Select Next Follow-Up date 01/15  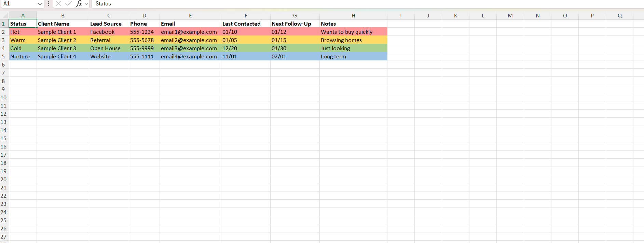click(x=295, y=40)
